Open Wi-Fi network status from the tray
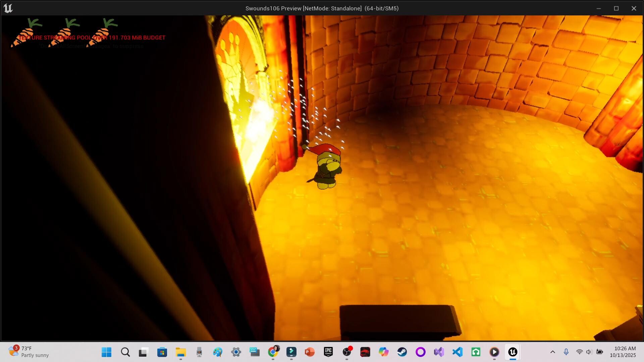The image size is (644, 362). pyautogui.click(x=580, y=352)
